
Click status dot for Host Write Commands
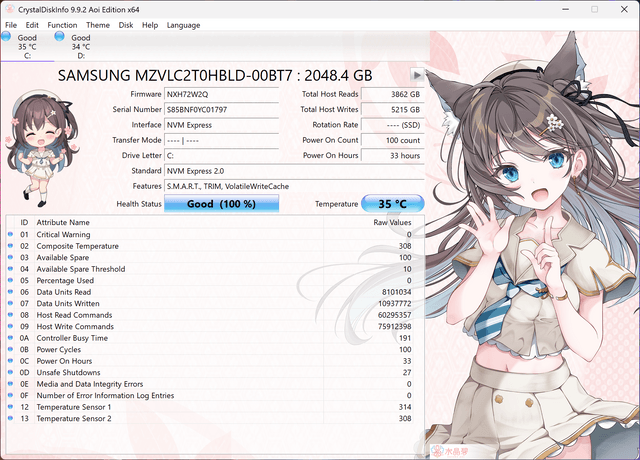(10, 326)
